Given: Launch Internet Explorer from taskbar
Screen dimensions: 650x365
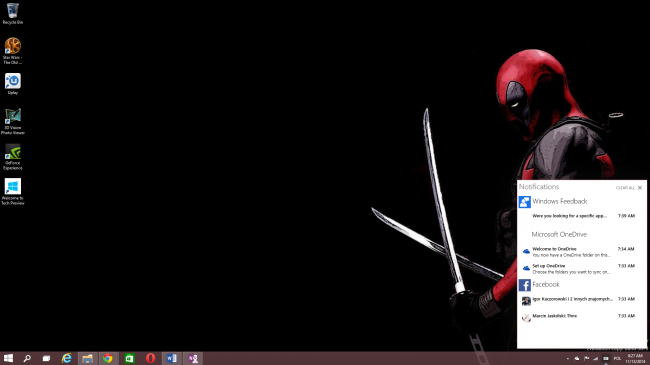Looking at the screenshot, I should coord(66,358).
